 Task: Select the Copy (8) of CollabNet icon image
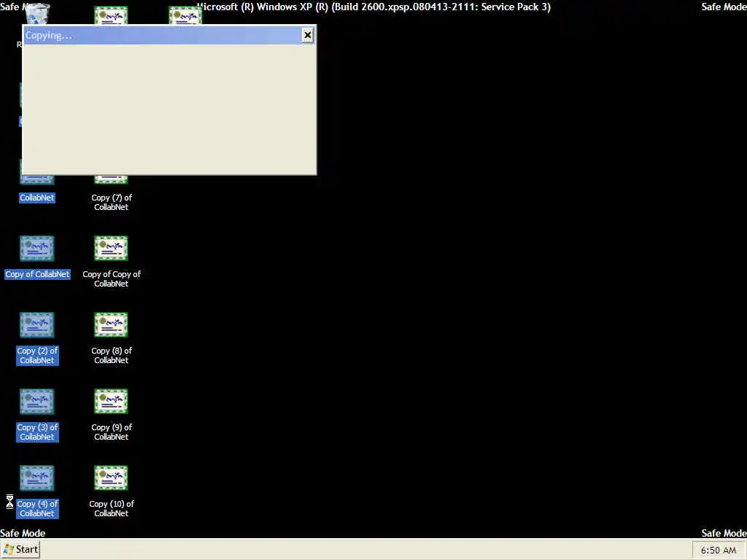click(x=111, y=324)
